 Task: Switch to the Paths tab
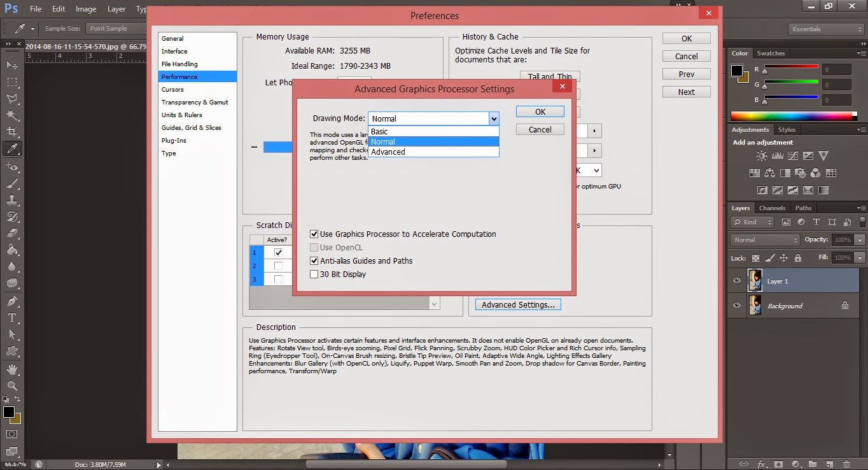pyautogui.click(x=804, y=208)
